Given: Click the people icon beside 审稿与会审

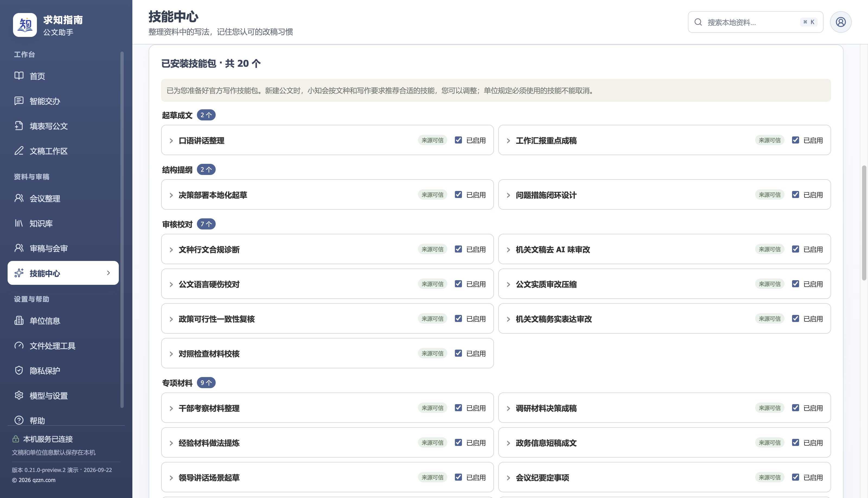Looking at the screenshot, I should pyautogui.click(x=19, y=248).
